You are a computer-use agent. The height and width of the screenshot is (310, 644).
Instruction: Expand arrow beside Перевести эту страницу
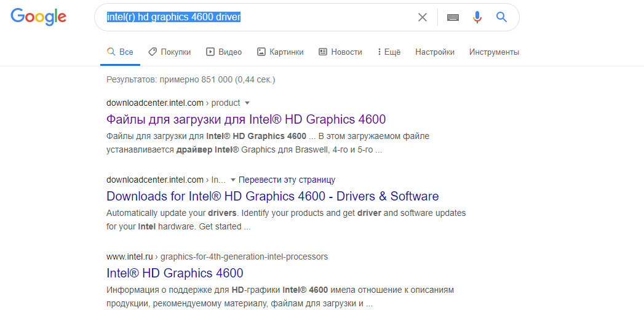point(233,180)
